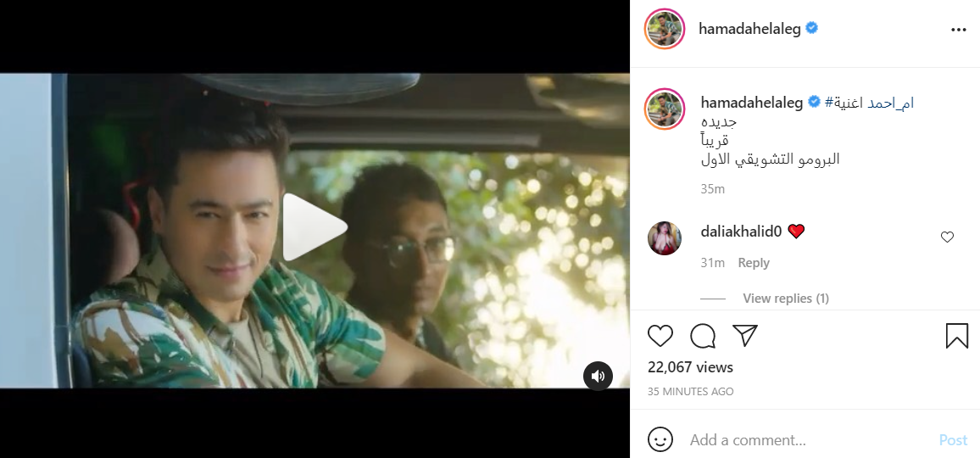Viewport: 980px width, 458px height.
Task: Save post with bookmark icon
Action: (956, 336)
